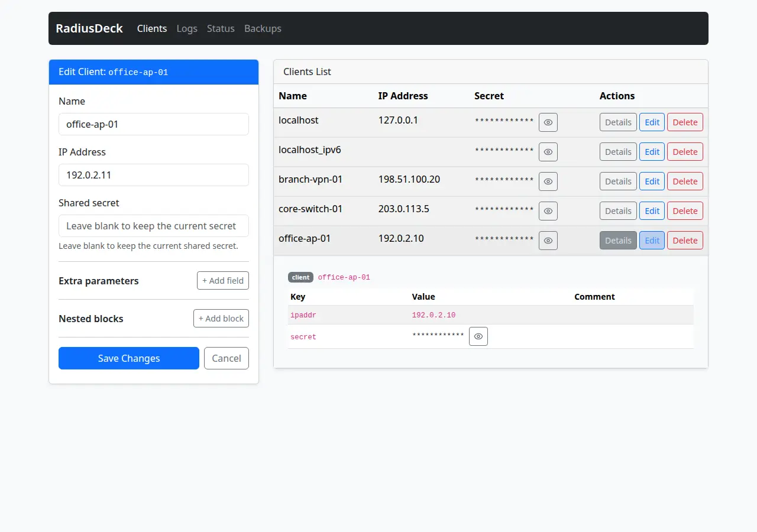Screen dimensions: 757x532
Task: Edit the localhost_ipv6 client
Action: click(652, 152)
